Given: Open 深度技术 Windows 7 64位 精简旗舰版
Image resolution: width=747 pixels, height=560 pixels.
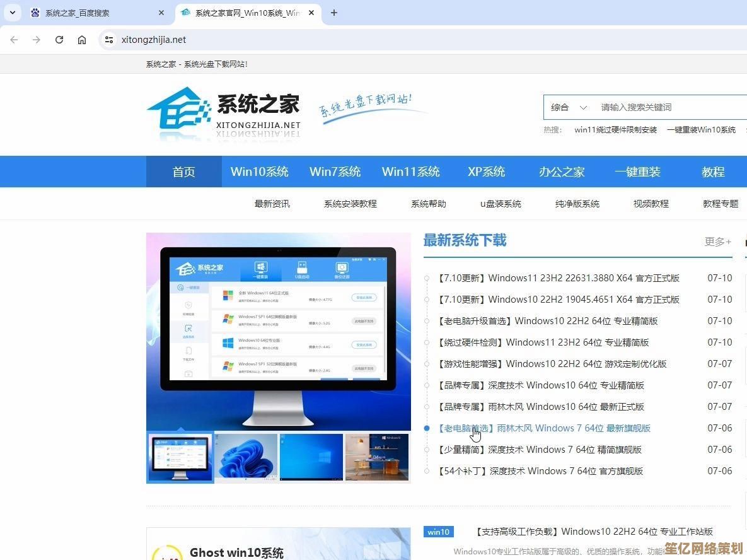Looking at the screenshot, I should click(540, 450).
